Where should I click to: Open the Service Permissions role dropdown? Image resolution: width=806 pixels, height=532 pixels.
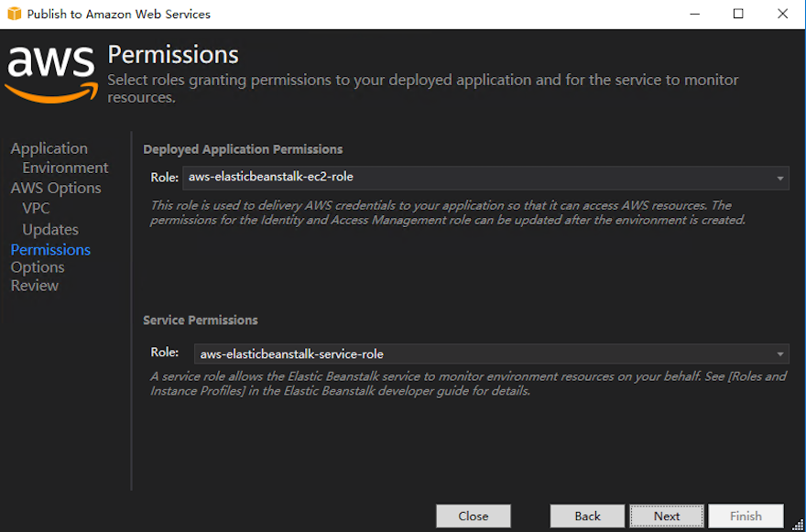coord(492,353)
